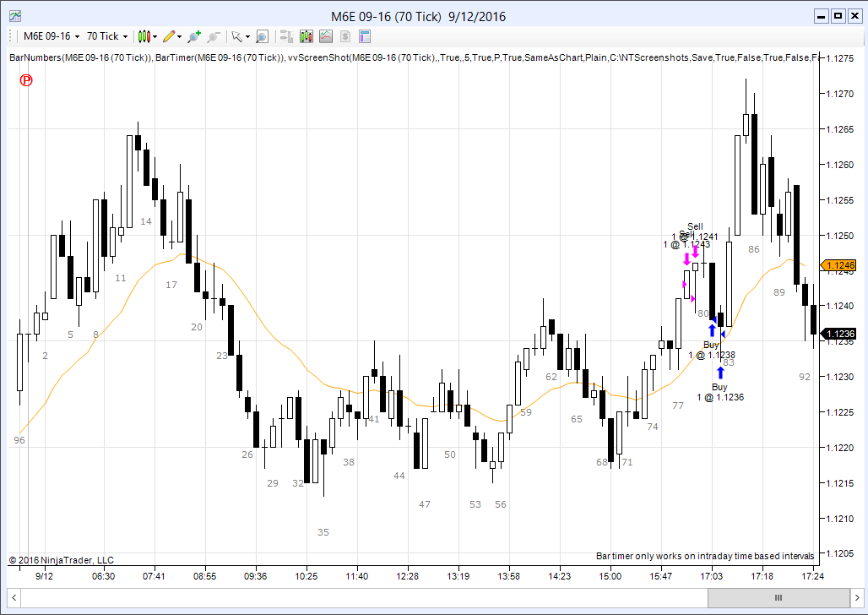
Task: Click the 09:36 time axis label
Action: click(x=255, y=576)
